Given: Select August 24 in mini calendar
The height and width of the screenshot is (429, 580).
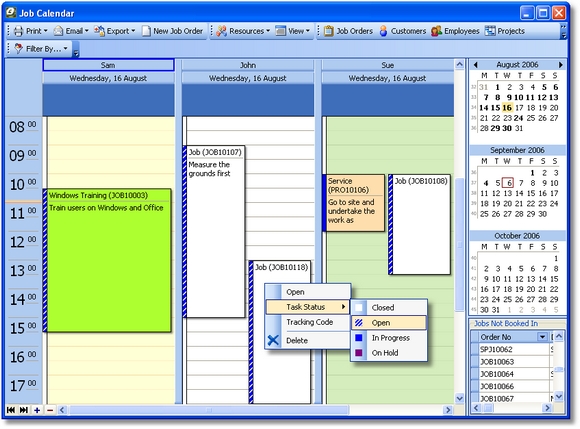Looking at the screenshot, I should [519, 118].
